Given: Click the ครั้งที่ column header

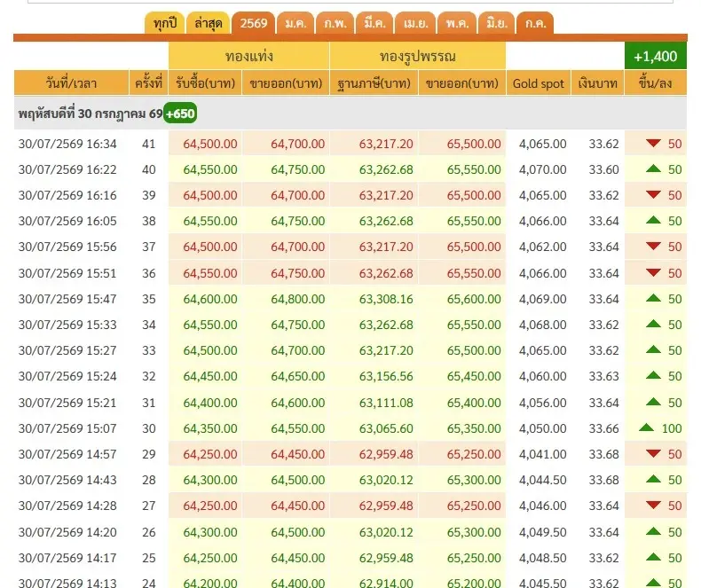Looking at the screenshot, I should (x=148, y=83).
